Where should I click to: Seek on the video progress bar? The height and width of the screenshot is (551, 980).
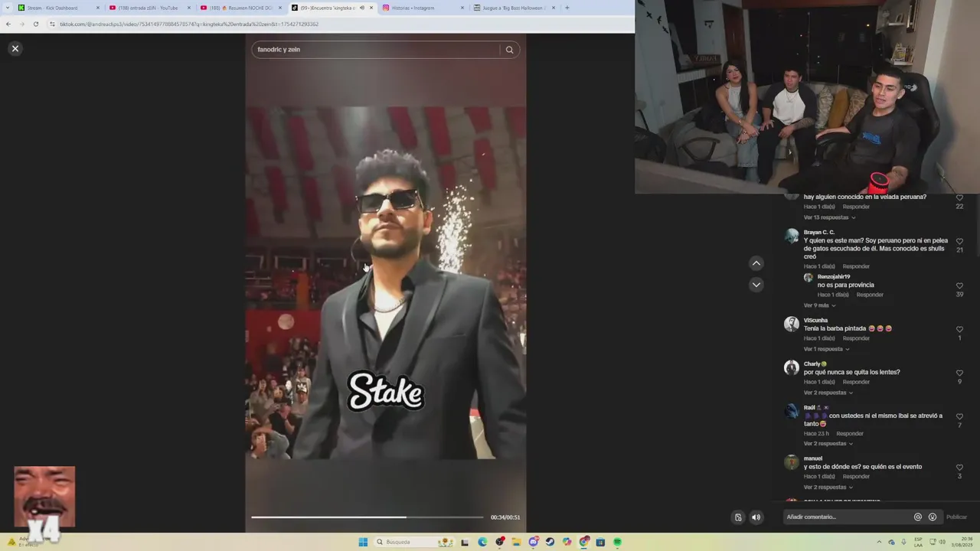(367, 517)
